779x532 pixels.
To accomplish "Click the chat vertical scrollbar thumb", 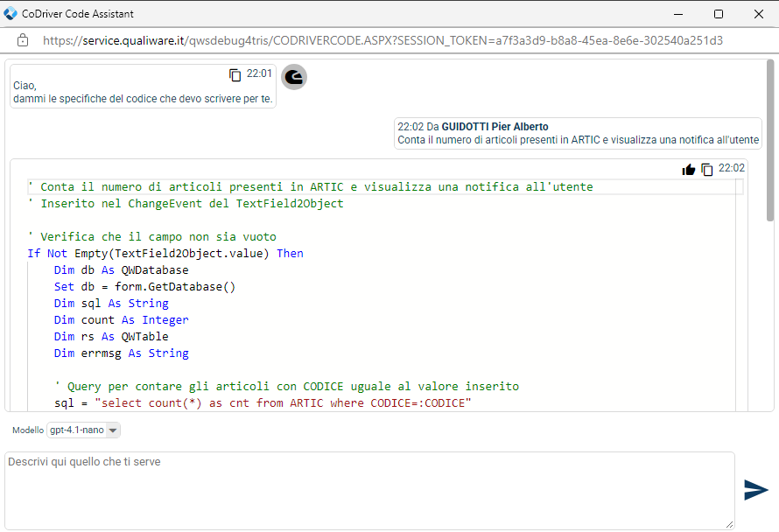I will click(x=770, y=140).
